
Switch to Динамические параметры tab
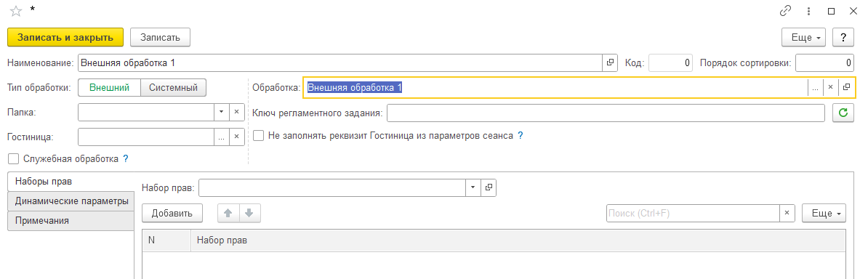71,201
